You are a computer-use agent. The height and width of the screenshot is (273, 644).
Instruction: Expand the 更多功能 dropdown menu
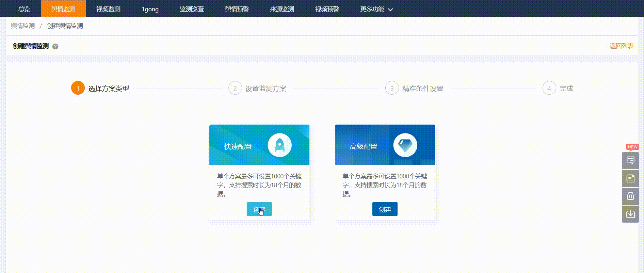point(376,9)
